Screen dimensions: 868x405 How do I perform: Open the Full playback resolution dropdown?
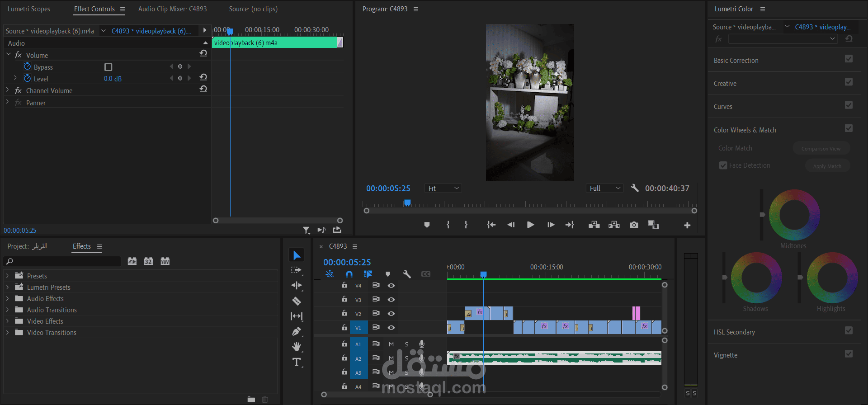tap(605, 188)
